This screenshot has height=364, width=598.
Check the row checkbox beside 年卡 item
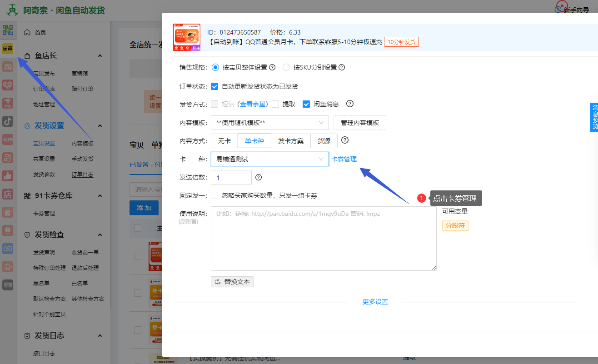(138, 293)
